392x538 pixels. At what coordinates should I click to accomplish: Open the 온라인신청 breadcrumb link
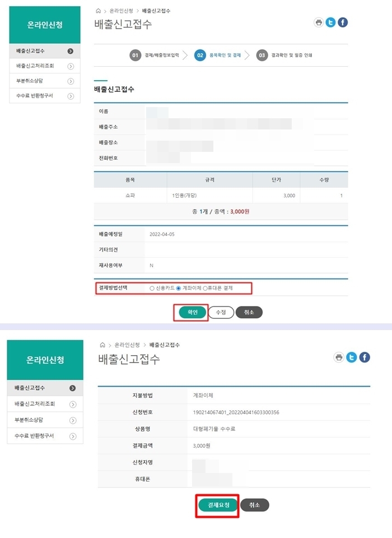(120, 10)
